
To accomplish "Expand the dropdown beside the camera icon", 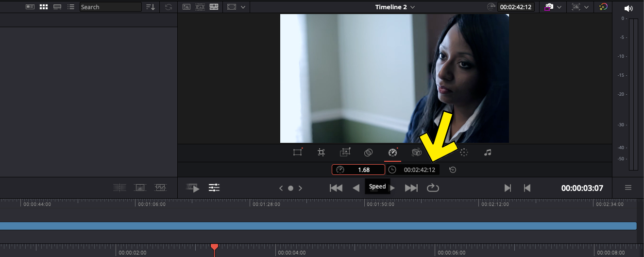I will 559,7.
